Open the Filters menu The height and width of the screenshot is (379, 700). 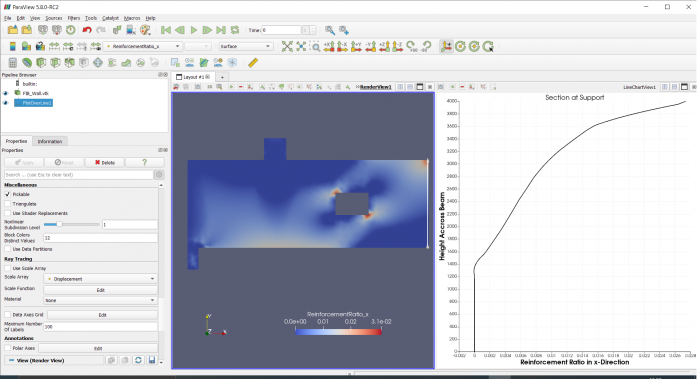pyautogui.click(x=74, y=18)
